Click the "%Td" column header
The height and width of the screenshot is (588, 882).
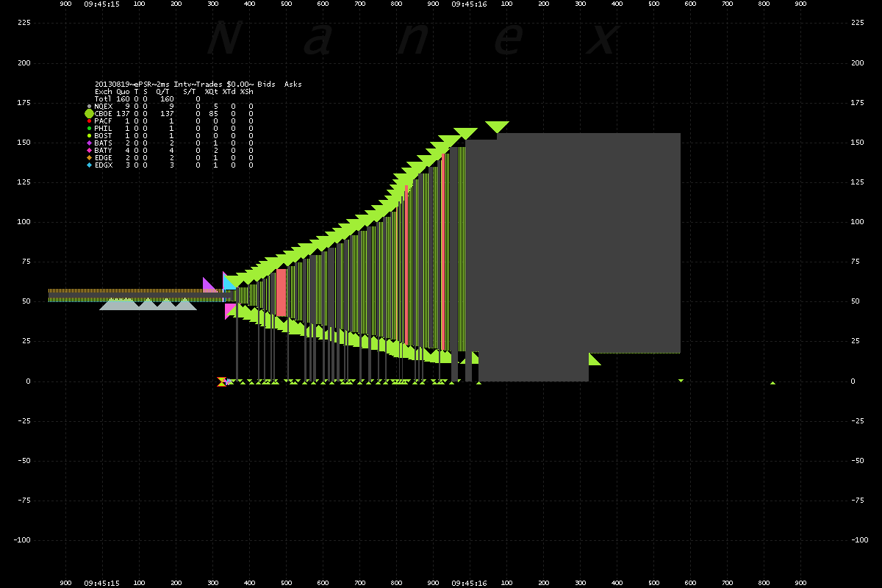pos(229,92)
